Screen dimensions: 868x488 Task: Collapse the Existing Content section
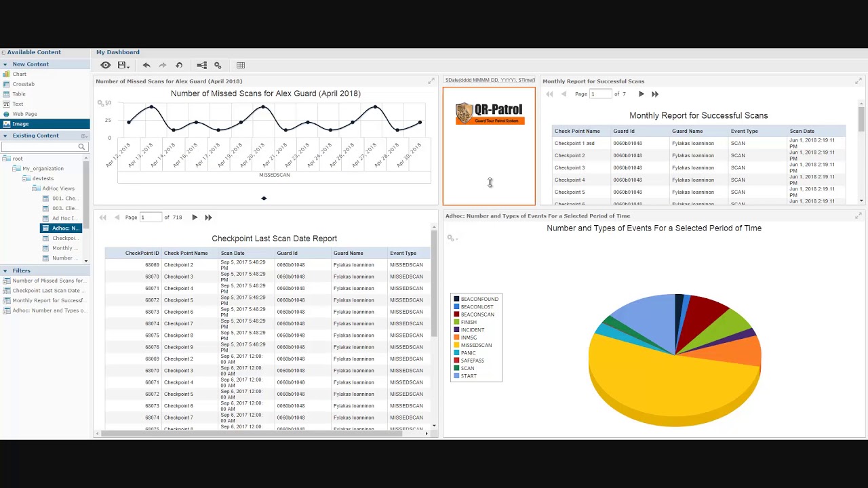(5, 136)
